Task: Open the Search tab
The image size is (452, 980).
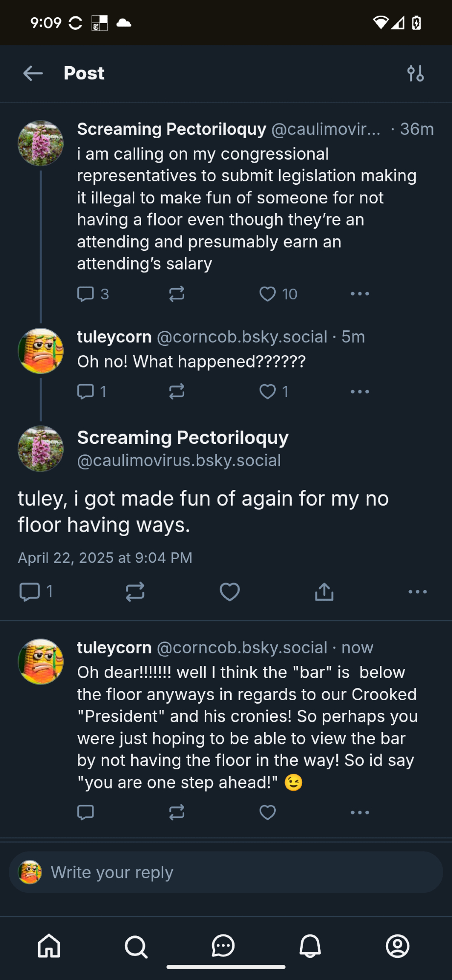Action: point(136,946)
